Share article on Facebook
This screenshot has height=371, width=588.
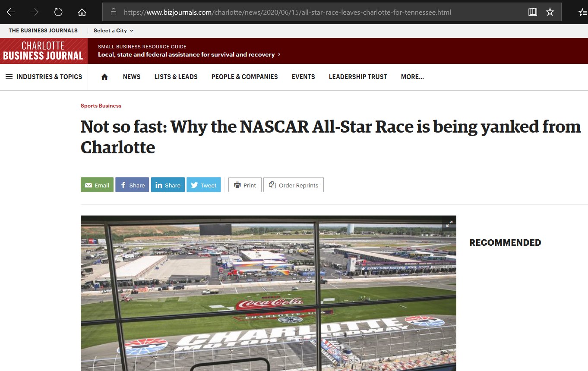pyautogui.click(x=132, y=185)
